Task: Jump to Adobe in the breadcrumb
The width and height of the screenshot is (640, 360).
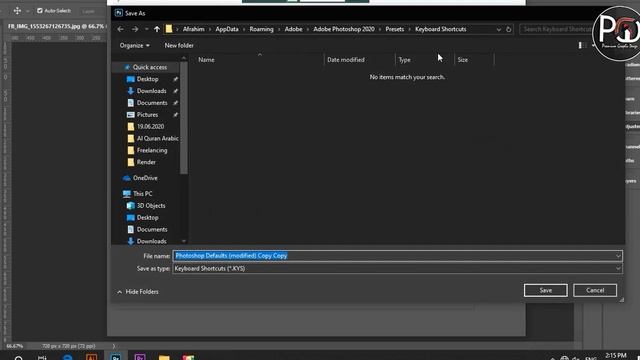Action: (293, 29)
